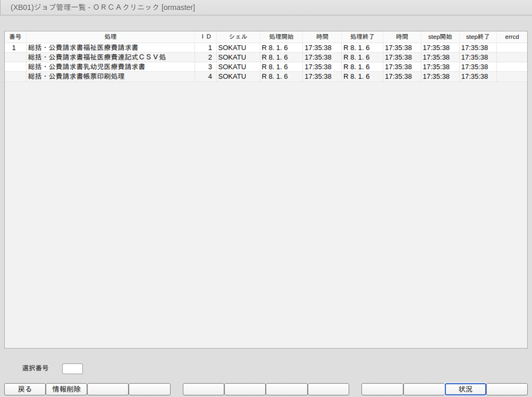Click the errcd column header
Screen dimensions: 532x397
pyautogui.click(x=512, y=37)
